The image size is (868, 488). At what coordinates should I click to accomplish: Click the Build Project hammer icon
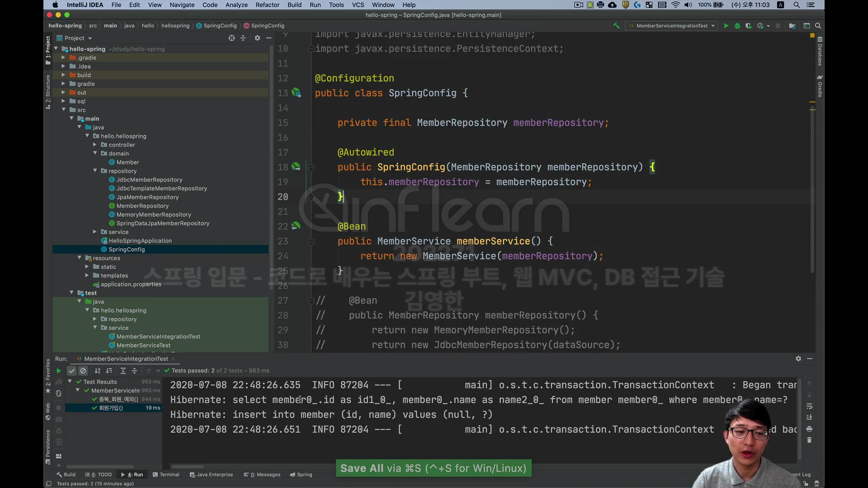616,26
